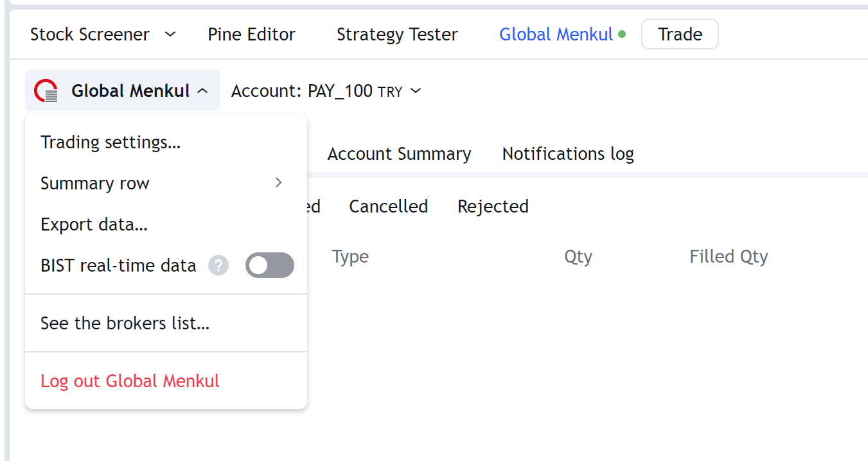Select See the brokers list option

click(125, 323)
